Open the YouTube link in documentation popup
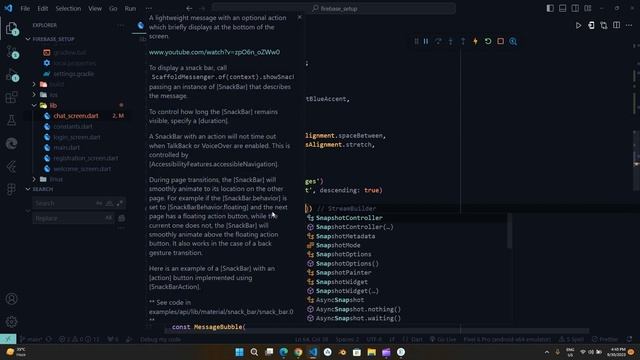640x360 pixels. pos(214,52)
